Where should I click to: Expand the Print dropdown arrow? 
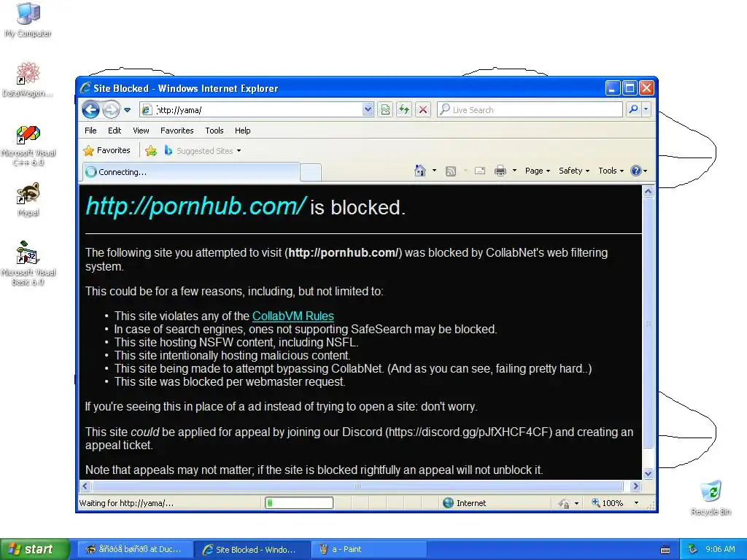coord(514,171)
